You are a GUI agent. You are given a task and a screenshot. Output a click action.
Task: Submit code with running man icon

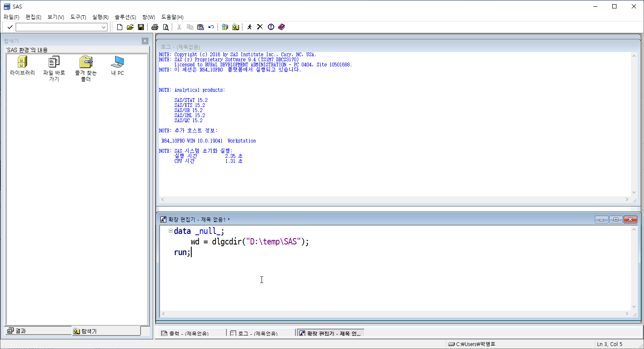point(250,27)
